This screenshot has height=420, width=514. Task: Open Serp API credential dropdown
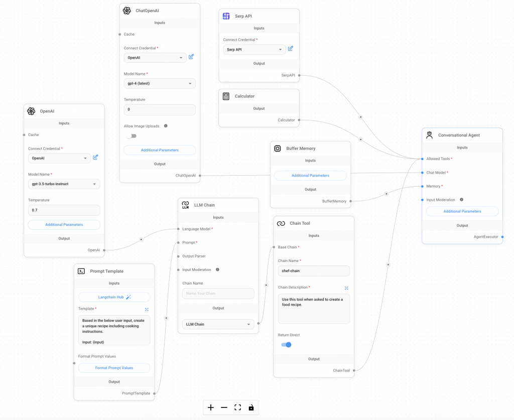point(254,50)
